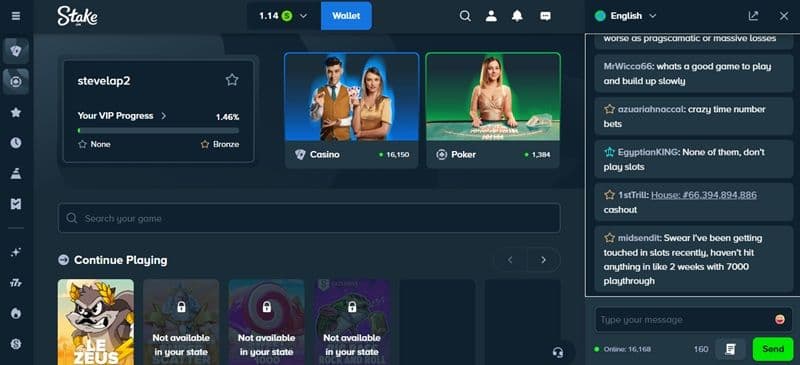Click the azuariahnaccal username in chat
Screen dimensions: 800x365
(651, 109)
